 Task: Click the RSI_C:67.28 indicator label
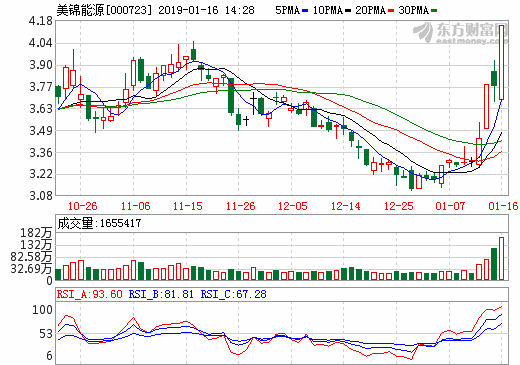[233, 294]
